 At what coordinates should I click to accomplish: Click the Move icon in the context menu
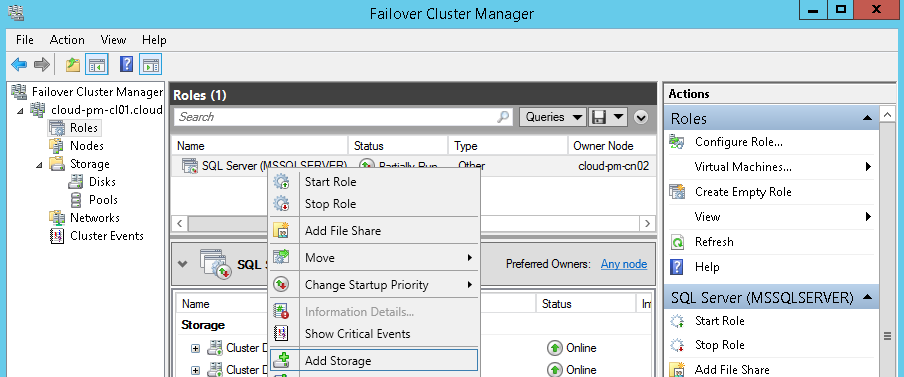[281, 258]
